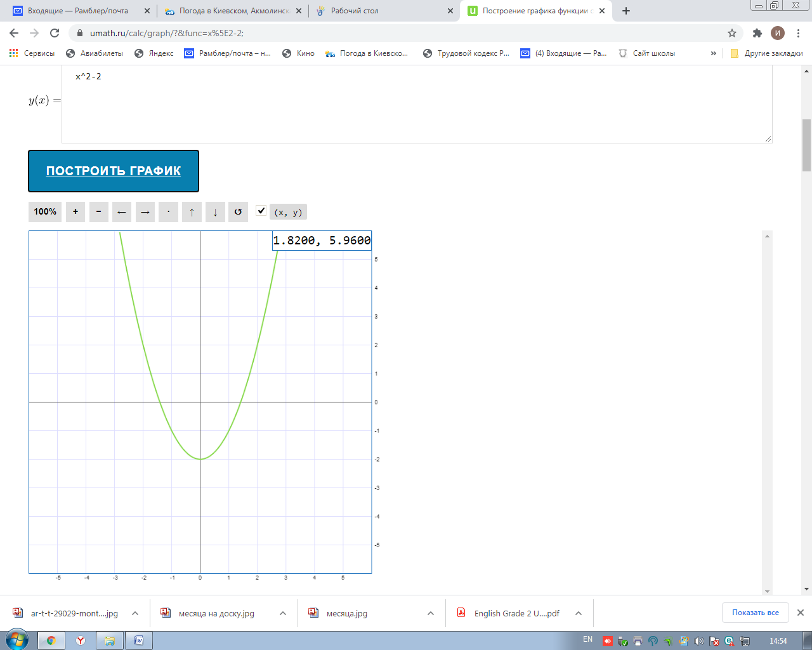812x650 pixels.
Task: Open the Другие закладки folder
Action: (x=766, y=53)
